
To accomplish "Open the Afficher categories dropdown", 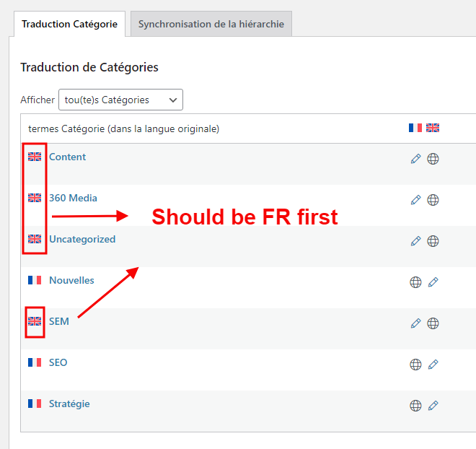I will click(120, 100).
